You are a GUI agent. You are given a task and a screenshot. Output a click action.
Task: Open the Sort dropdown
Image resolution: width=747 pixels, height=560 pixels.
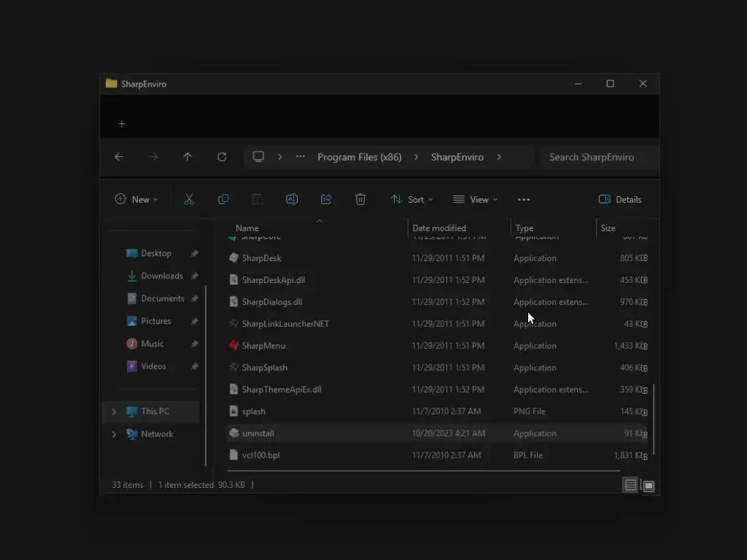411,200
